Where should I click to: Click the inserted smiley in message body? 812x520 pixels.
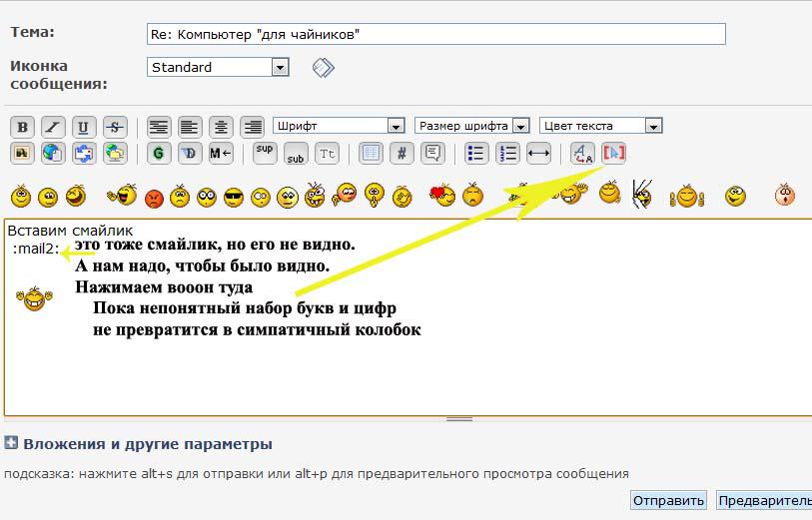(34, 299)
